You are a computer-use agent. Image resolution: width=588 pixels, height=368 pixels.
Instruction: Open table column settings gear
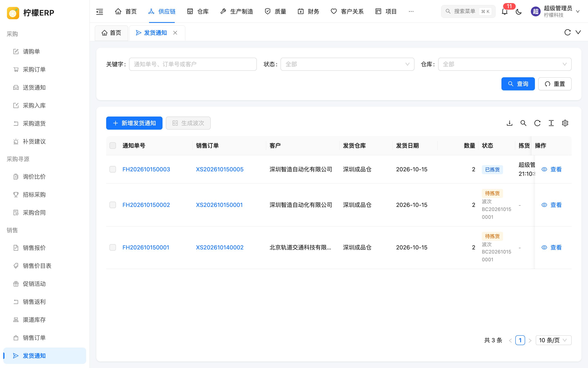[565, 123]
